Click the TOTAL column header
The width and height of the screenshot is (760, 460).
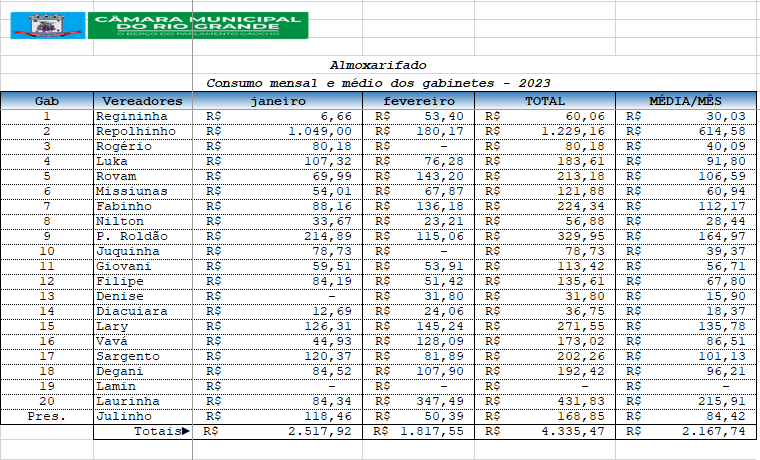pos(545,101)
